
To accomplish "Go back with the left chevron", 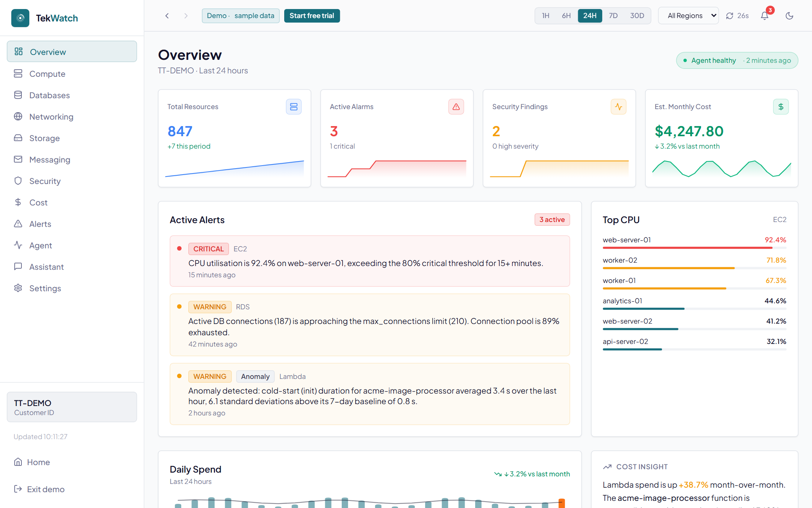I will point(167,16).
